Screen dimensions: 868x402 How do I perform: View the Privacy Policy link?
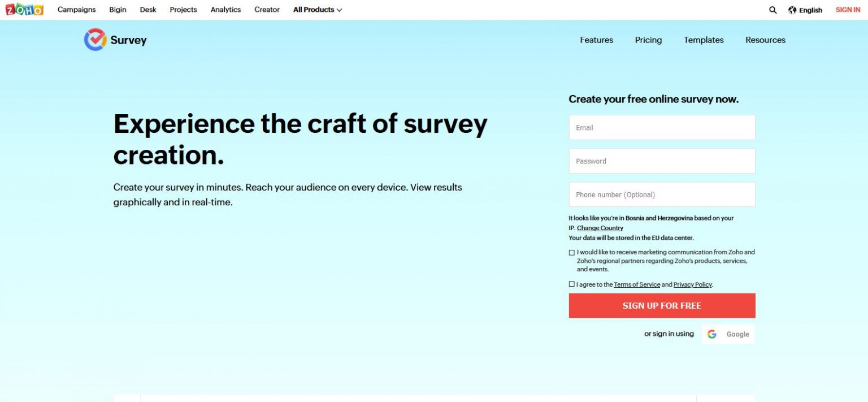(692, 284)
